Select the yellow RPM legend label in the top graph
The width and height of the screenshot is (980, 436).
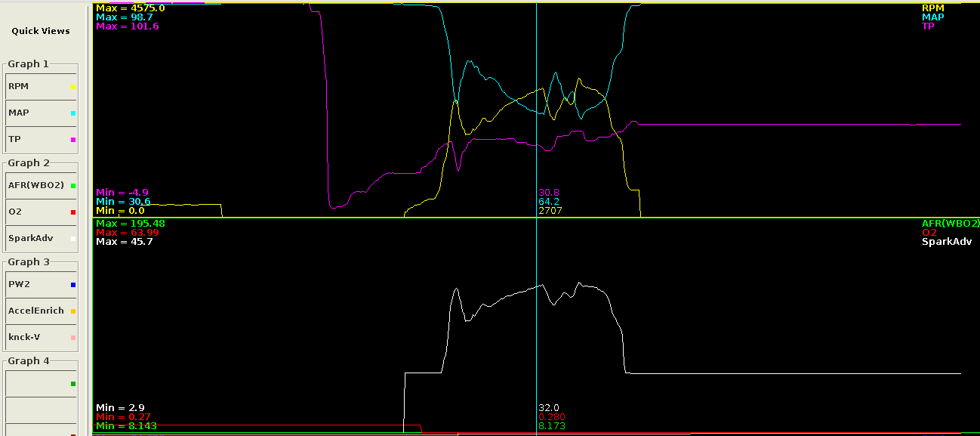click(932, 8)
